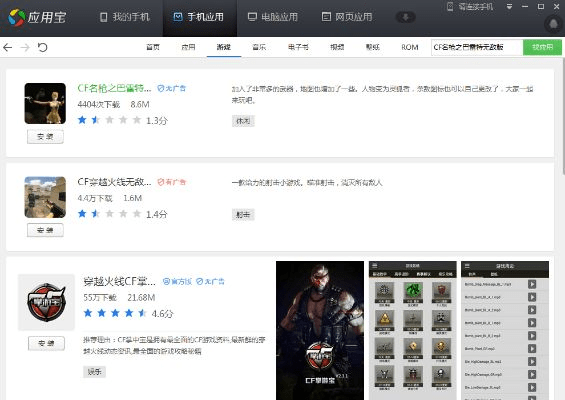Click CF名枪之巴雷特 description text
Image resolution: width=565 pixels, height=400 pixels.
tap(382, 94)
